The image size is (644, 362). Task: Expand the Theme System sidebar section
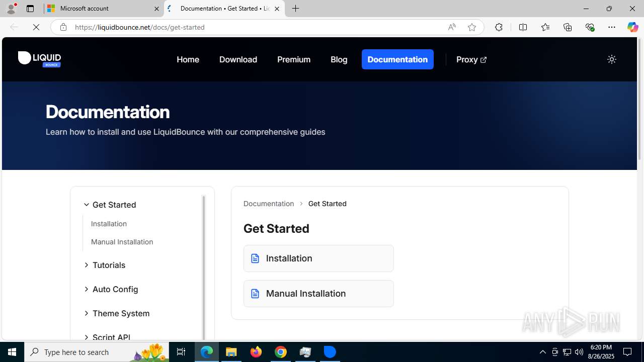[117, 313]
